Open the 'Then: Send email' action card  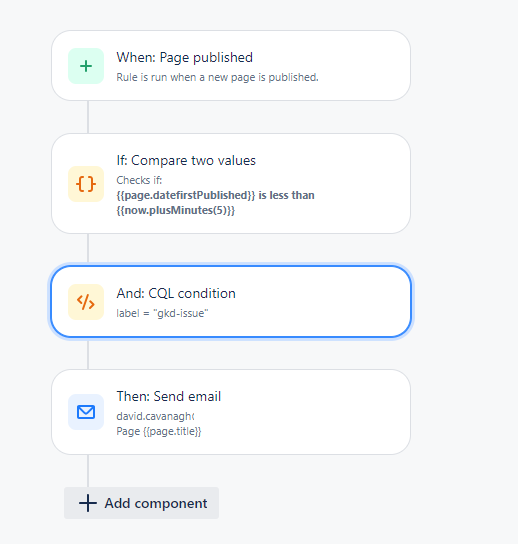click(x=231, y=412)
